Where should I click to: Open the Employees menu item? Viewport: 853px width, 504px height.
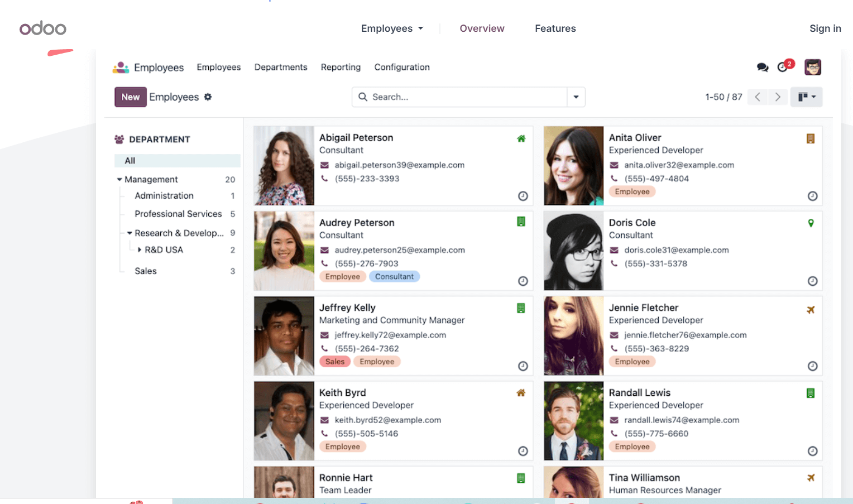(x=219, y=68)
